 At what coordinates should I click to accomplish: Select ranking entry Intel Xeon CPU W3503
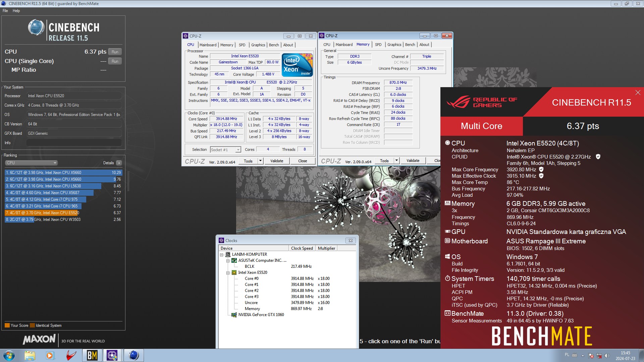pyautogui.click(x=63, y=220)
